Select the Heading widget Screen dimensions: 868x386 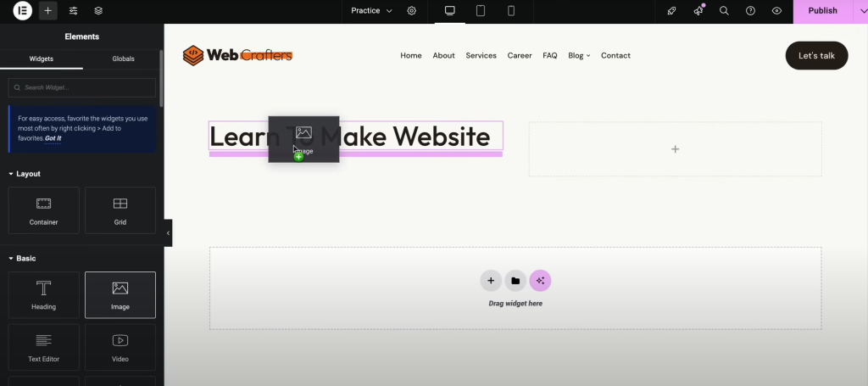pos(44,295)
